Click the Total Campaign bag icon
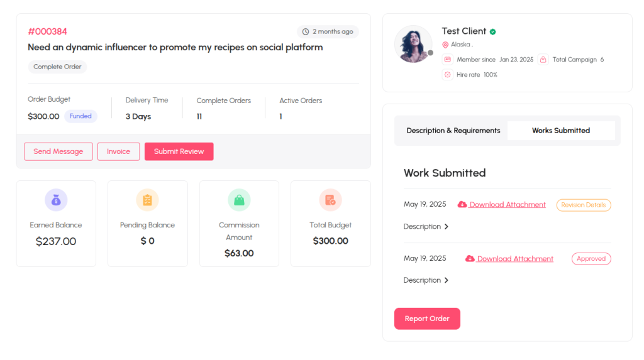The image size is (644, 360). pyautogui.click(x=543, y=60)
